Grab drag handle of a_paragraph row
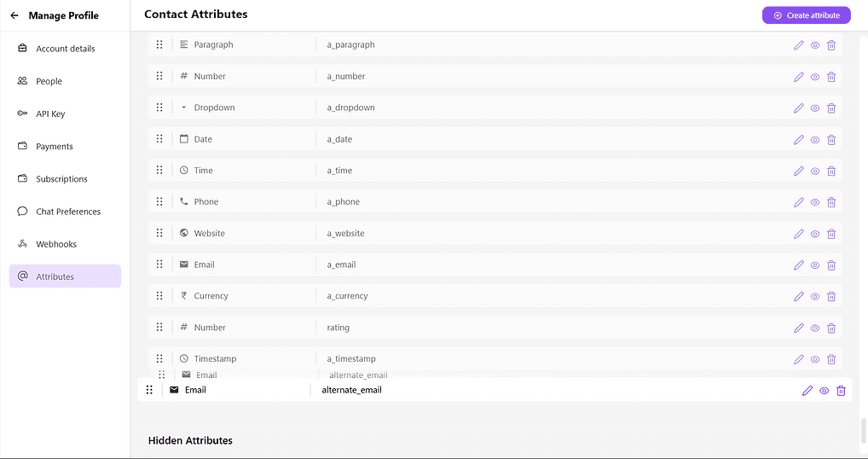 159,44
